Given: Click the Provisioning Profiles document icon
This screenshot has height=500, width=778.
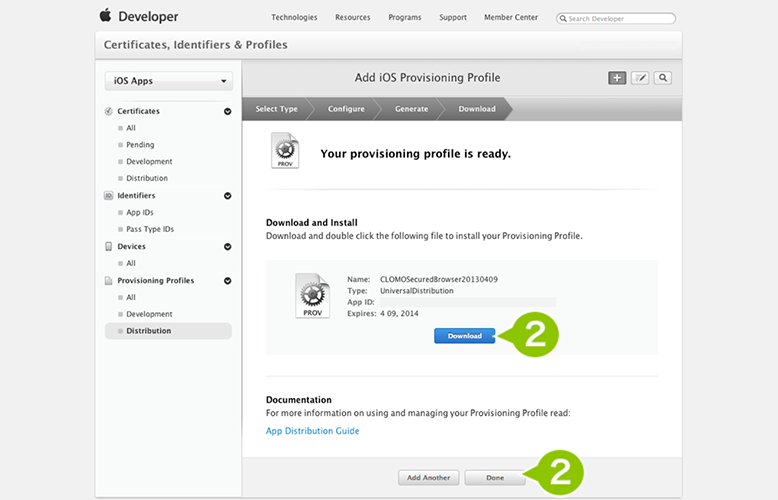Looking at the screenshot, I should [x=109, y=281].
